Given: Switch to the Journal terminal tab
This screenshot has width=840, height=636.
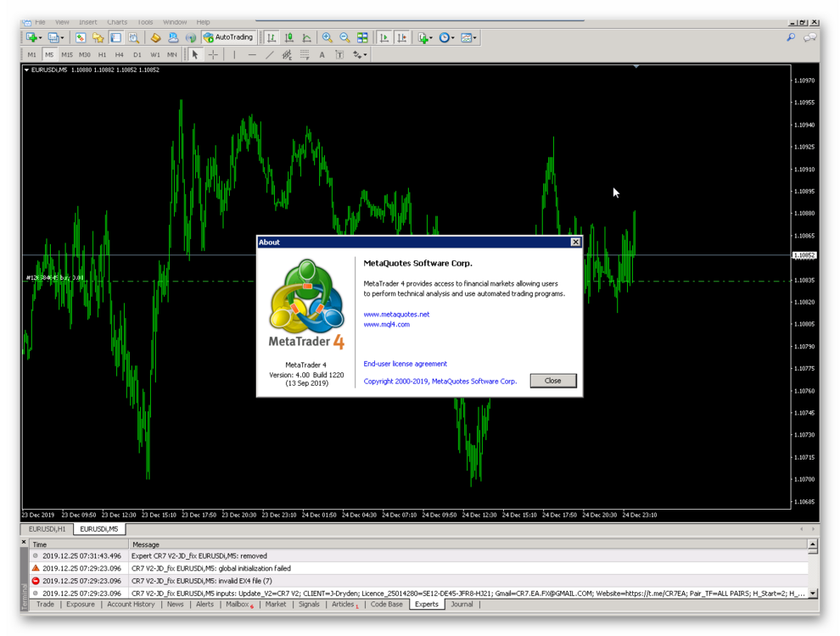Looking at the screenshot, I should click(462, 604).
